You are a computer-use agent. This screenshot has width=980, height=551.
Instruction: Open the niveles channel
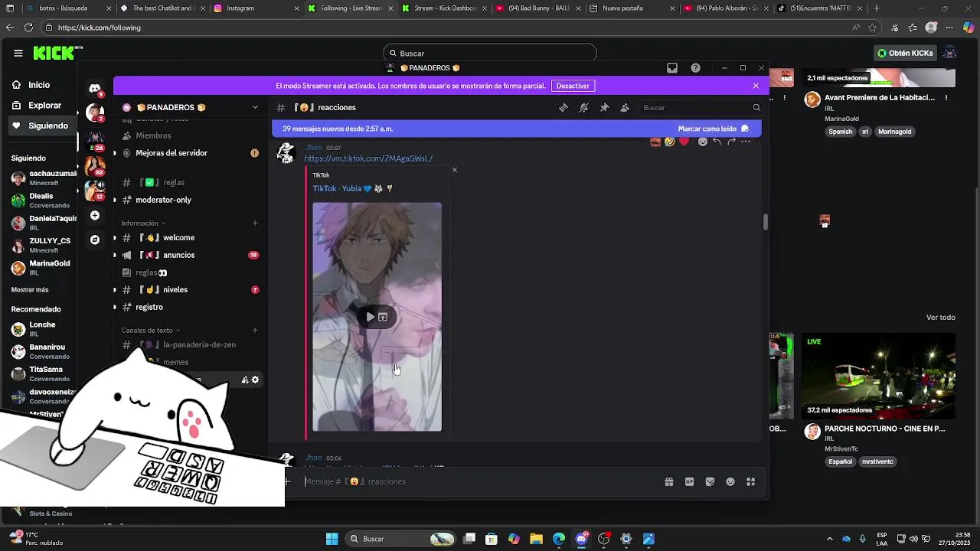175,290
